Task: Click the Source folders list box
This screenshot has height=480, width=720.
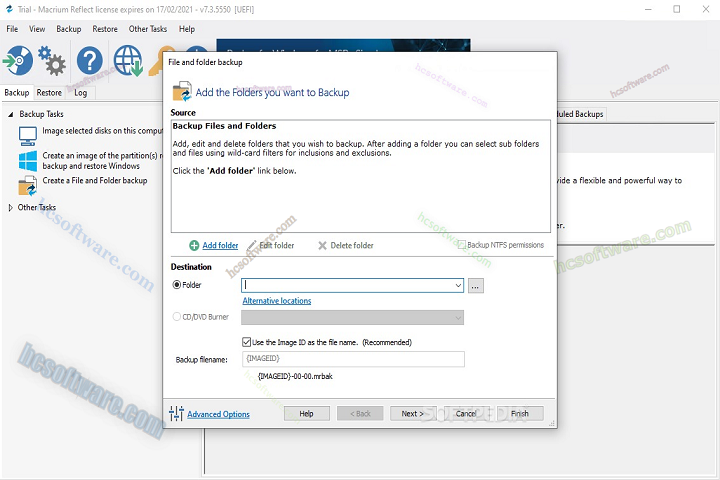Action: [x=361, y=176]
